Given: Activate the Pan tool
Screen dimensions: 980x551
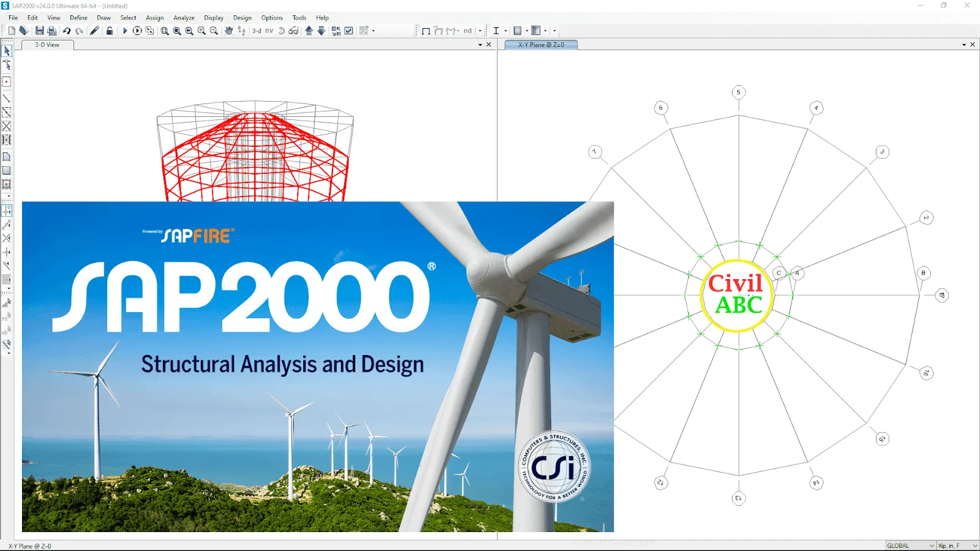Looking at the screenshot, I should (x=229, y=31).
